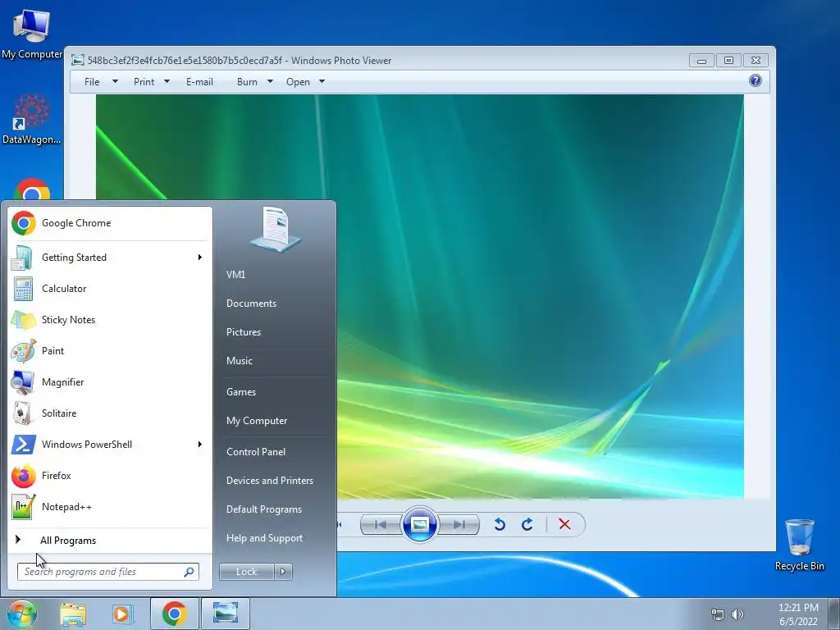Image resolution: width=840 pixels, height=630 pixels.
Task: Rotate the photo clockwise
Action: pyautogui.click(x=527, y=524)
